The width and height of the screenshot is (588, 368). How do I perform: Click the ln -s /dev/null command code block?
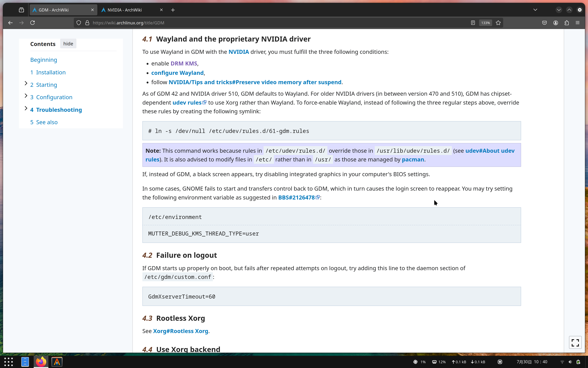(331, 131)
